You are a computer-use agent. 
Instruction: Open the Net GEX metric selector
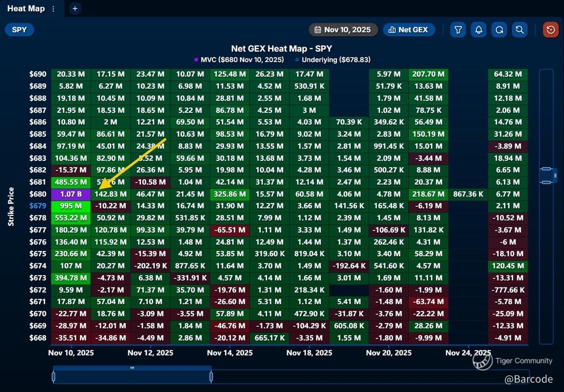[408, 30]
